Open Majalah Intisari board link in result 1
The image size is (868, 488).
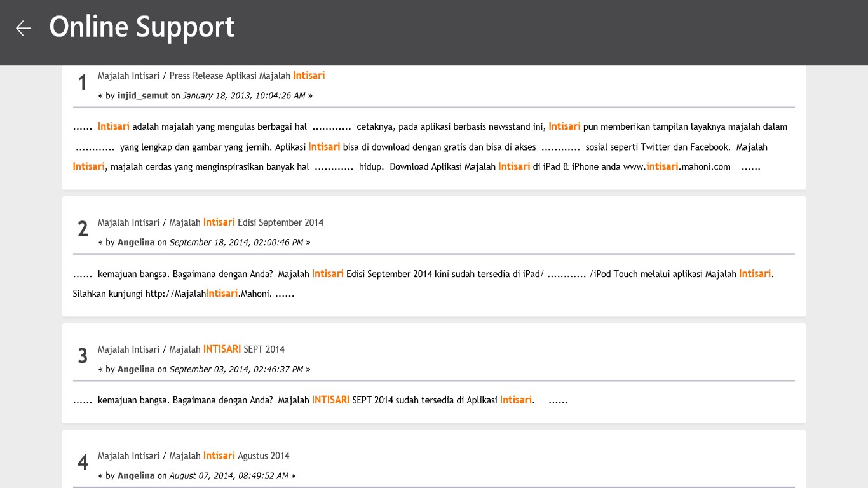128,76
